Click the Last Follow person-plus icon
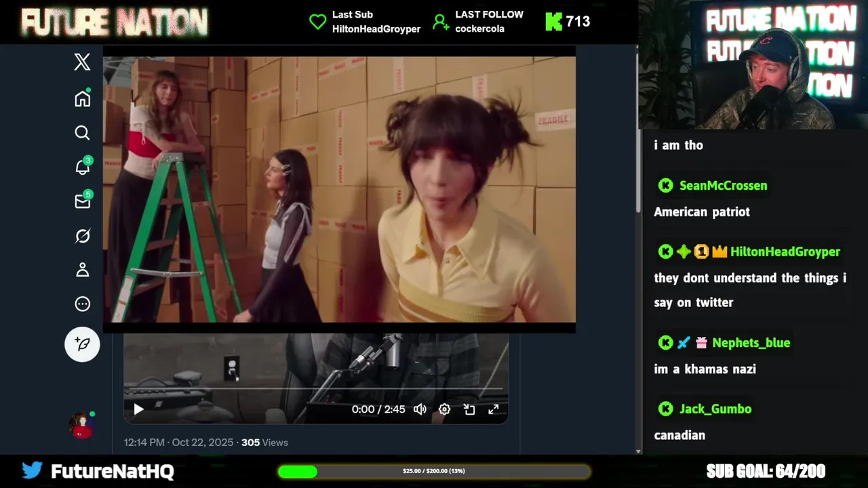This screenshot has width=868, height=488. [441, 22]
